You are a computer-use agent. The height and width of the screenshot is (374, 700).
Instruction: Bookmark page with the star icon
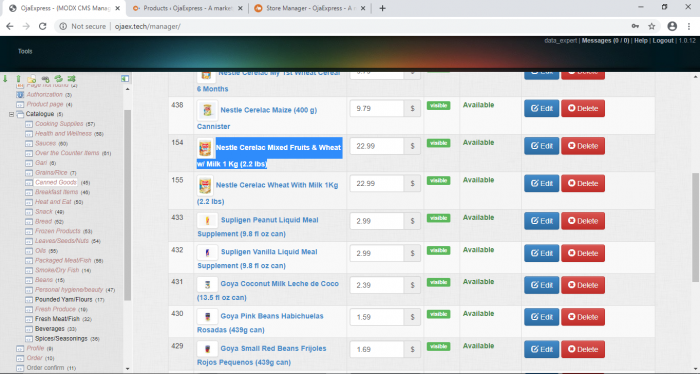652,26
